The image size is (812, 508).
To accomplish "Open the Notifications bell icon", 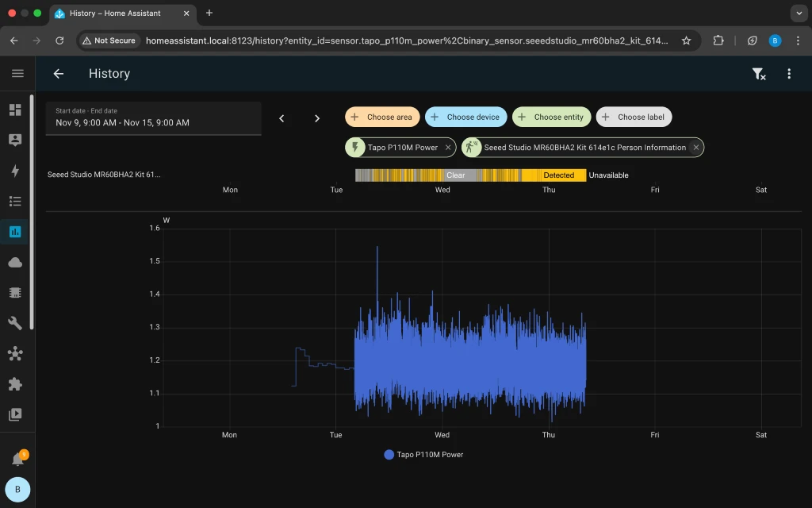I will (17, 460).
